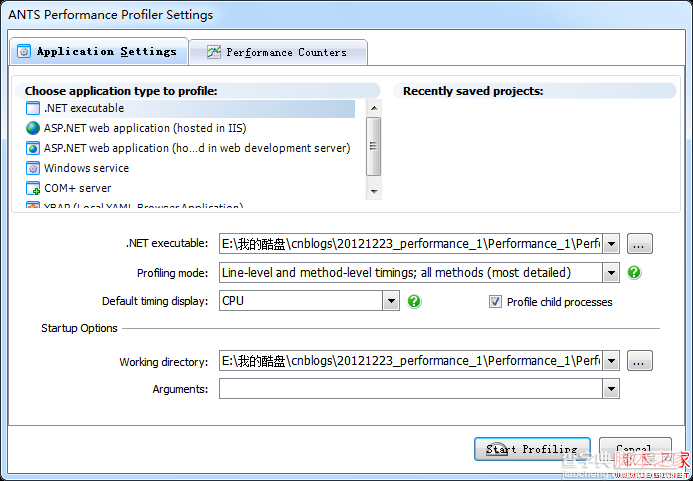693x481 pixels.
Task: Click into the .NET executable path field
Action: click(x=411, y=244)
